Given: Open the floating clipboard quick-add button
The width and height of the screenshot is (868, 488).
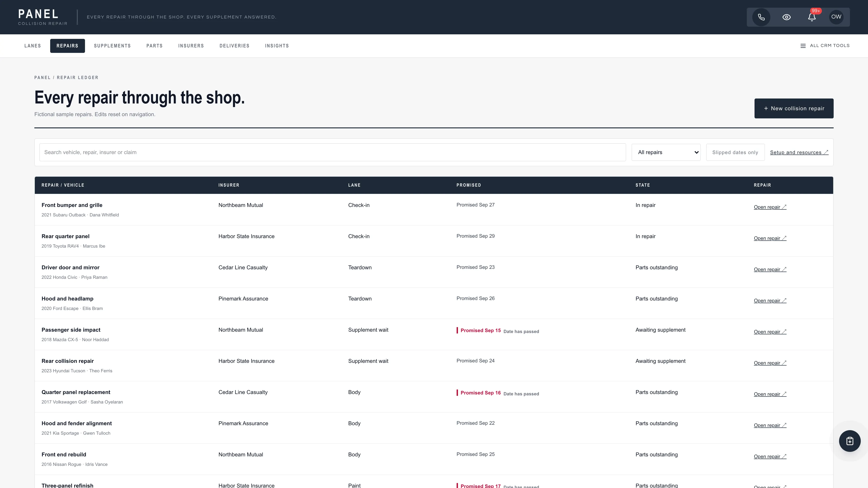Looking at the screenshot, I should 849,441.
